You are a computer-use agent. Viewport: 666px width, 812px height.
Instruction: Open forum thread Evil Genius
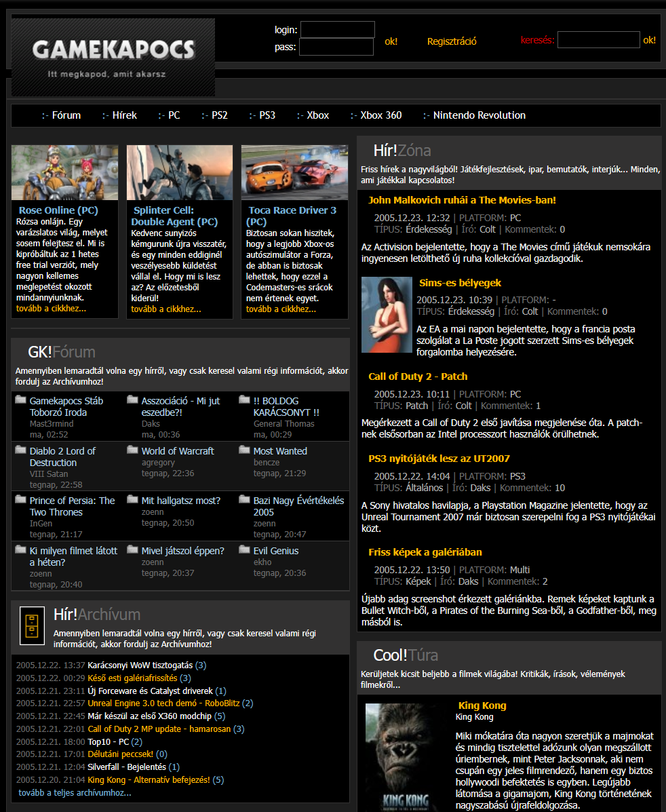tap(276, 551)
